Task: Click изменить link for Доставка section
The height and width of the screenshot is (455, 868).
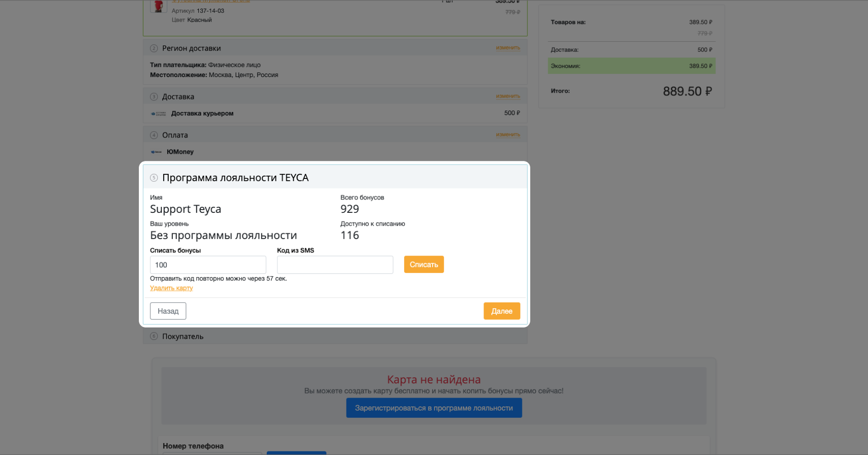Action: tap(508, 96)
